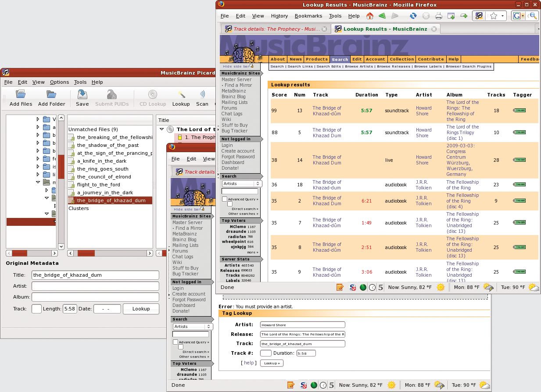Click horizontal scrollbar under Unmatched Files list
Screen dimensions: 541x392
pyautogui.click(x=110, y=253)
